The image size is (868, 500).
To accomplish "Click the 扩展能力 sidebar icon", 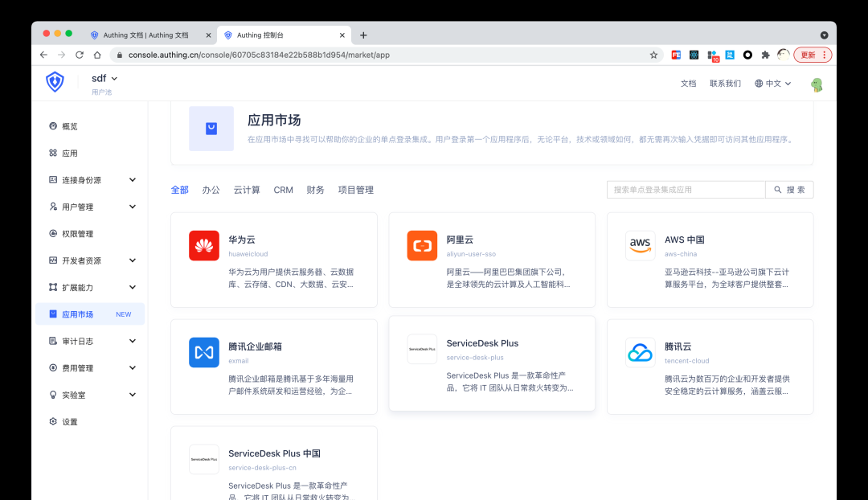I will [53, 287].
